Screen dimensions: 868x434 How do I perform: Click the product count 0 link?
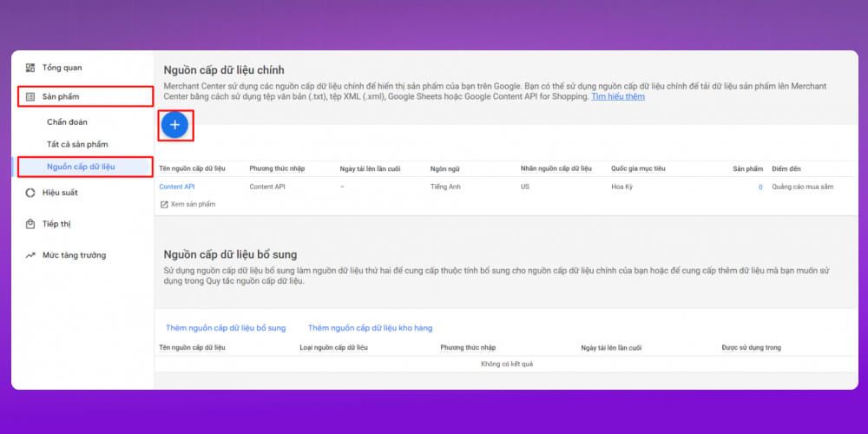coord(760,187)
